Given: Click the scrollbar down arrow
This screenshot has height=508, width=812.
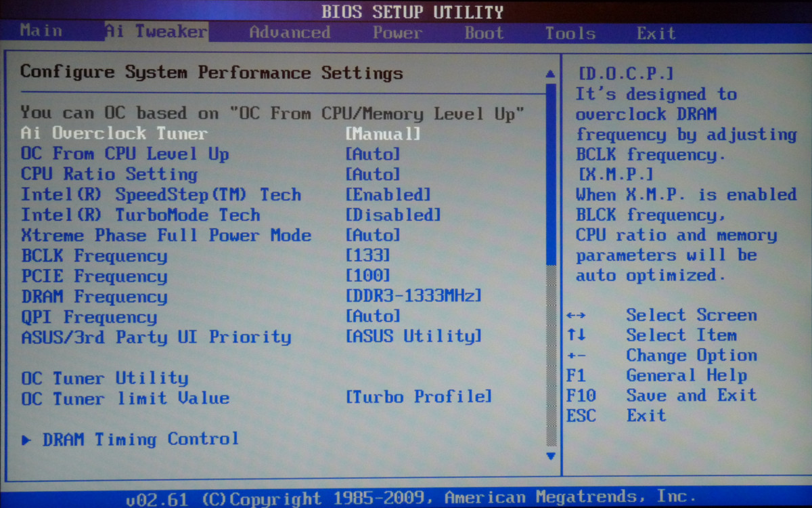Looking at the screenshot, I should [551, 457].
